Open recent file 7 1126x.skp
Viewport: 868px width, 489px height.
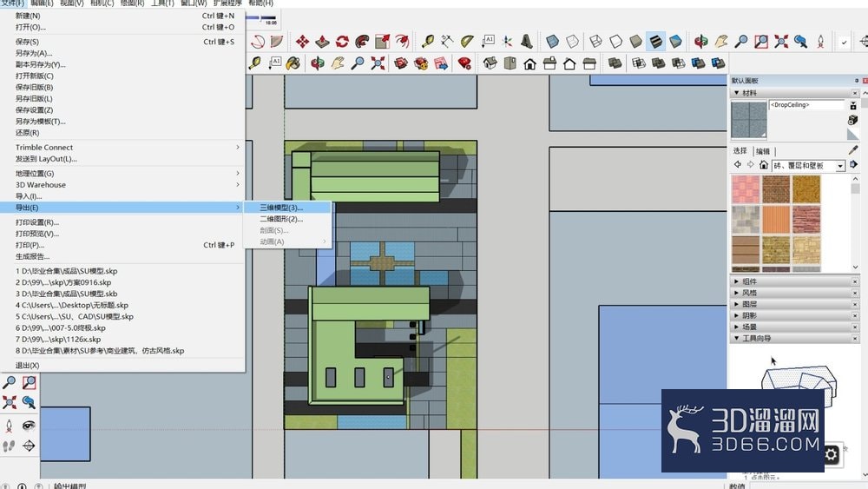[x=122, y=340]
